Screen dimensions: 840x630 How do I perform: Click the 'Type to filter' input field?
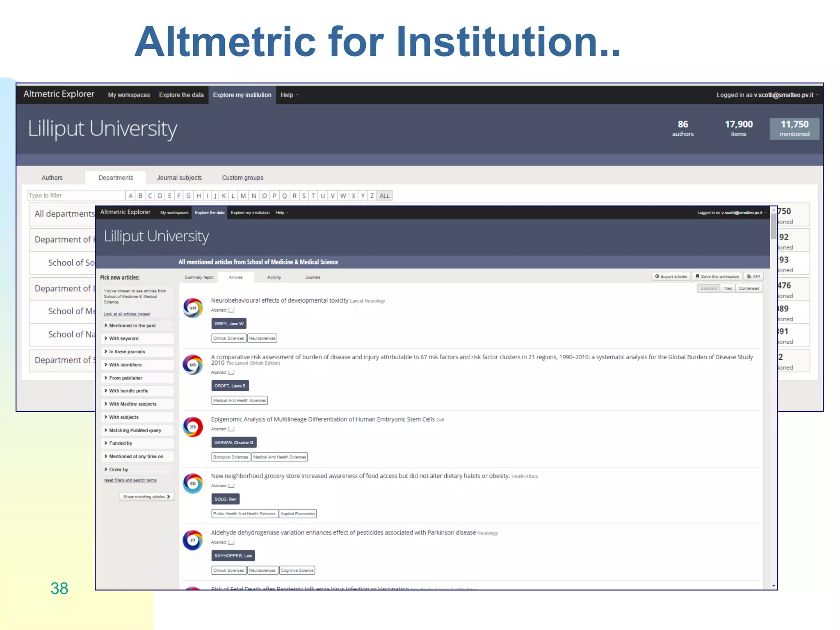(76, 196)
